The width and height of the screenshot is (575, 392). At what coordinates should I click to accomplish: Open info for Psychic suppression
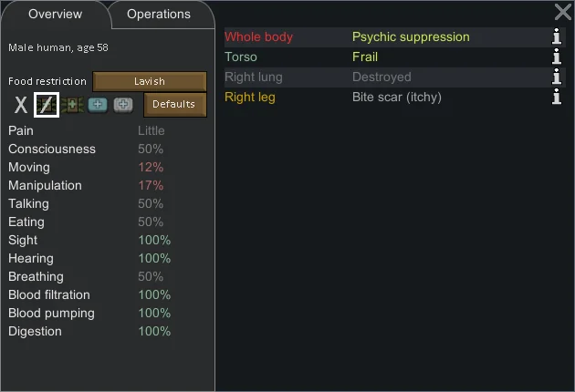pos(557,36)
